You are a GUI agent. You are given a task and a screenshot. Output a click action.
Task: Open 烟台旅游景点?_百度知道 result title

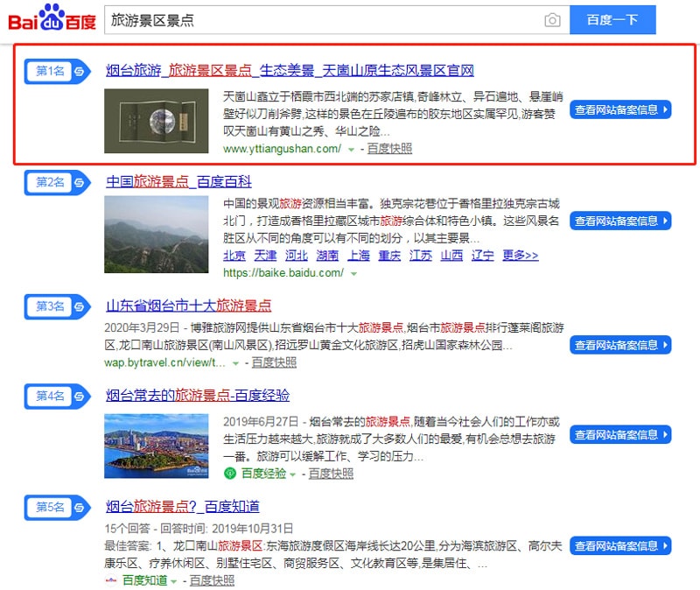(183, 506)
